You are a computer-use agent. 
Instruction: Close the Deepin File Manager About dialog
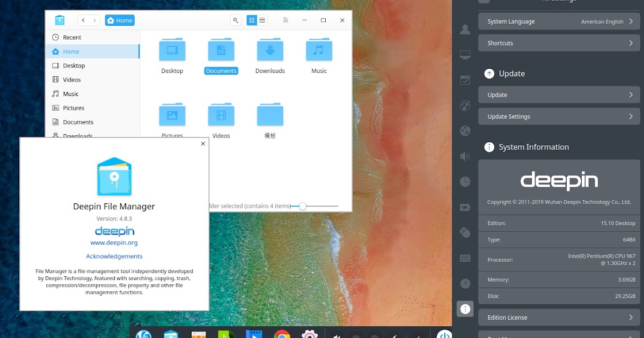(203, 143)
